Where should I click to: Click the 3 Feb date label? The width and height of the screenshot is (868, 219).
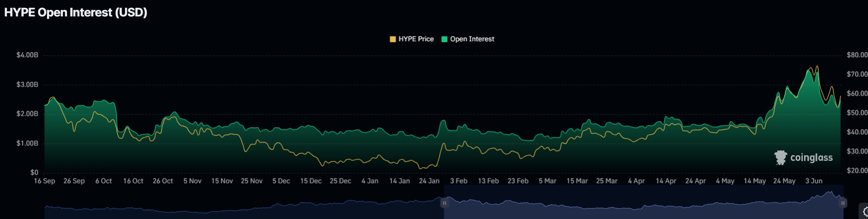[459, 181]
